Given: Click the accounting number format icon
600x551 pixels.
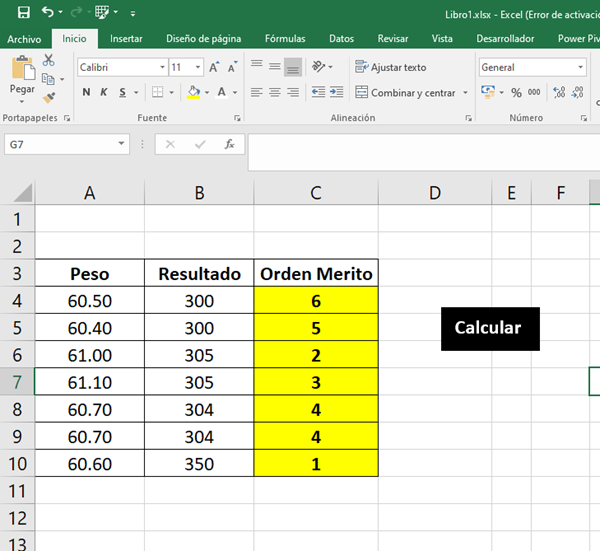Looking at the screenshot, I should pyautogui.click(x=488, y=92).
